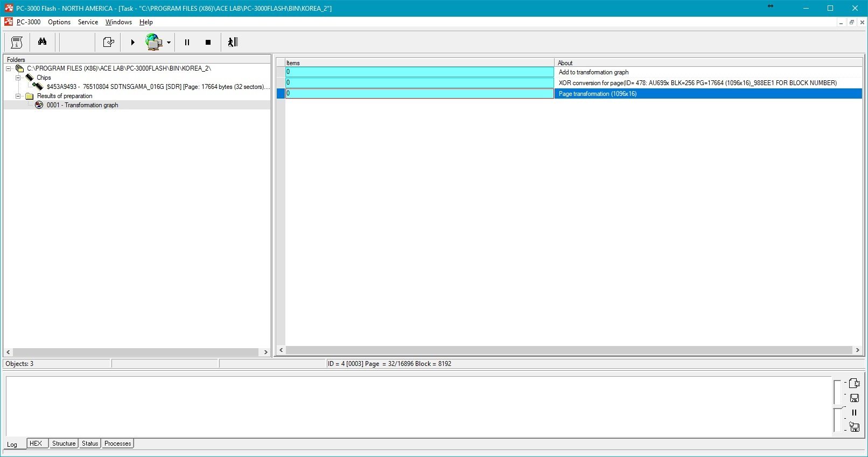Click the Stop toolbar button
Image resolution: width=868 pixels, height=457 pixels.
pyautogui.click(x=208, y=42)
